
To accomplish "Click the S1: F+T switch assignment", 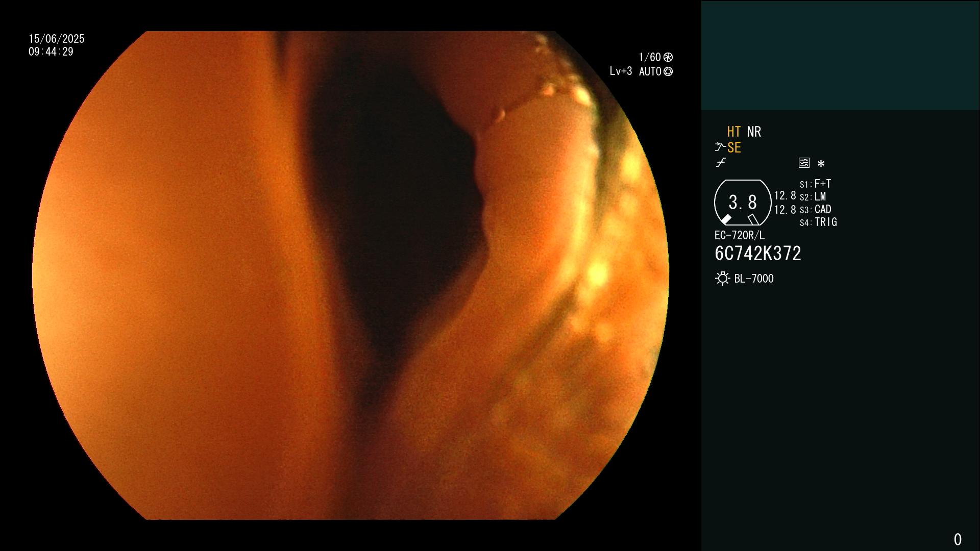I will click(x=816, y=184).
